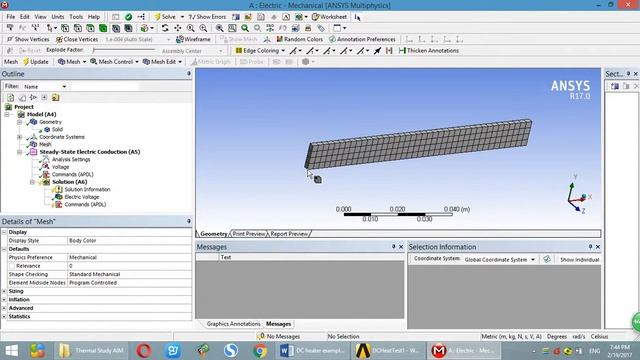
Task: Click the Tags icon in toolbar
Action: pos(321,28)
